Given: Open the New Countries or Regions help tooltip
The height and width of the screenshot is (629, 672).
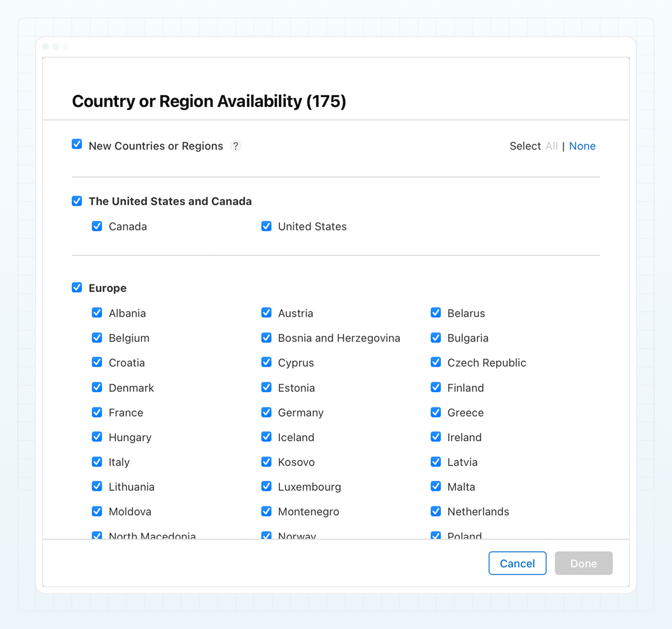Looking at the screenshot, I should click(x=236, y=146).
